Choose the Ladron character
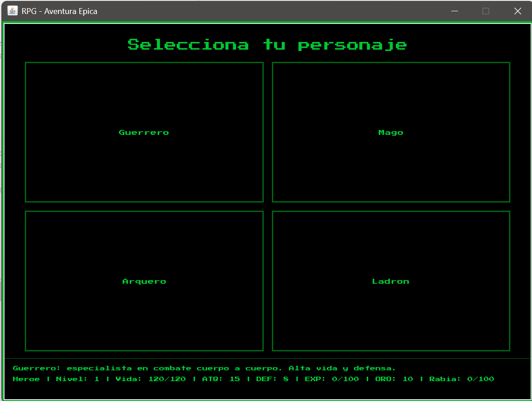This screenshot has width=532, height=401. (391, 281)
